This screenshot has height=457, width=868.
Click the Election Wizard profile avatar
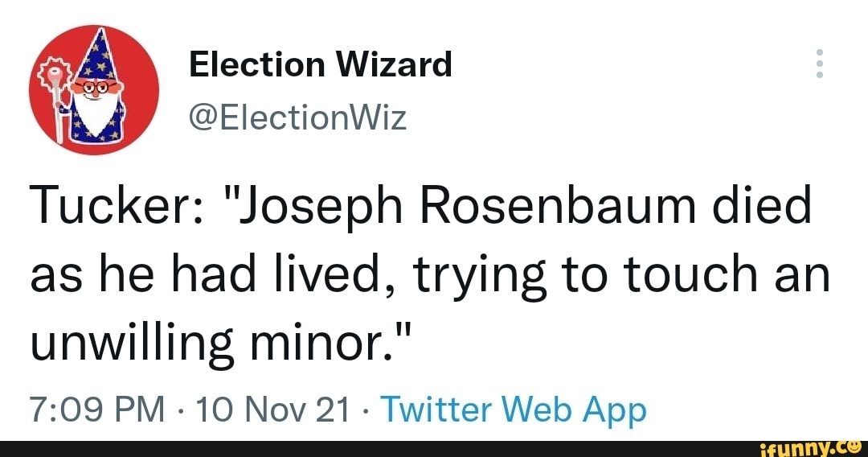(x=94, y=89)
